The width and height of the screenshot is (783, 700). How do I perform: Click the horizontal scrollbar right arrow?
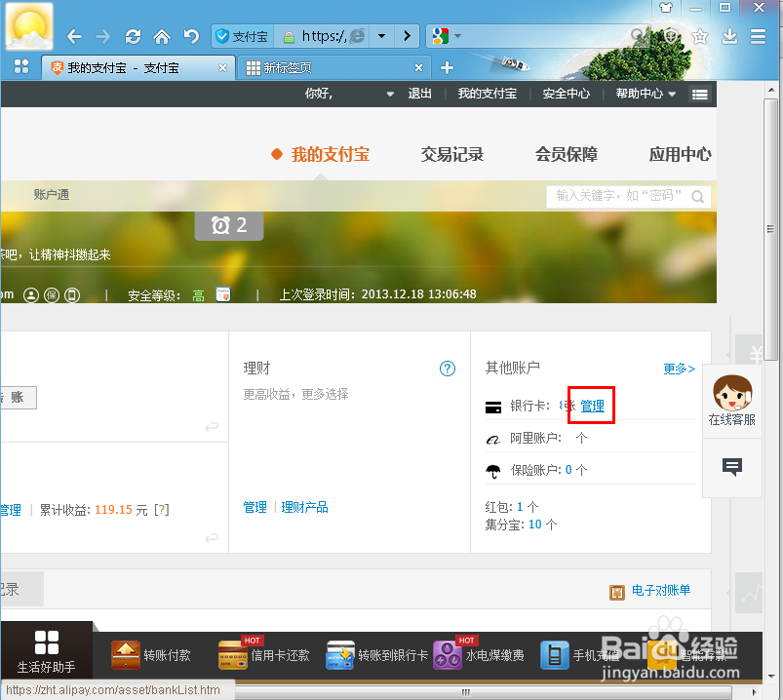754,692
